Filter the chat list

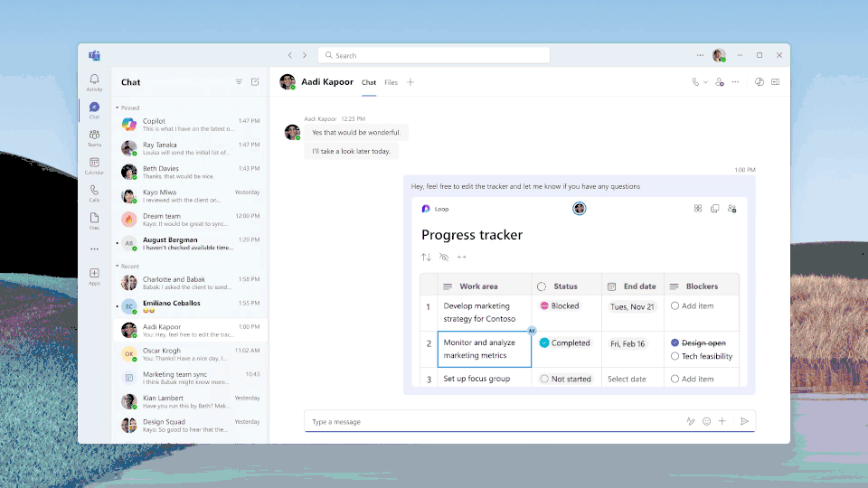pos(239,82)
